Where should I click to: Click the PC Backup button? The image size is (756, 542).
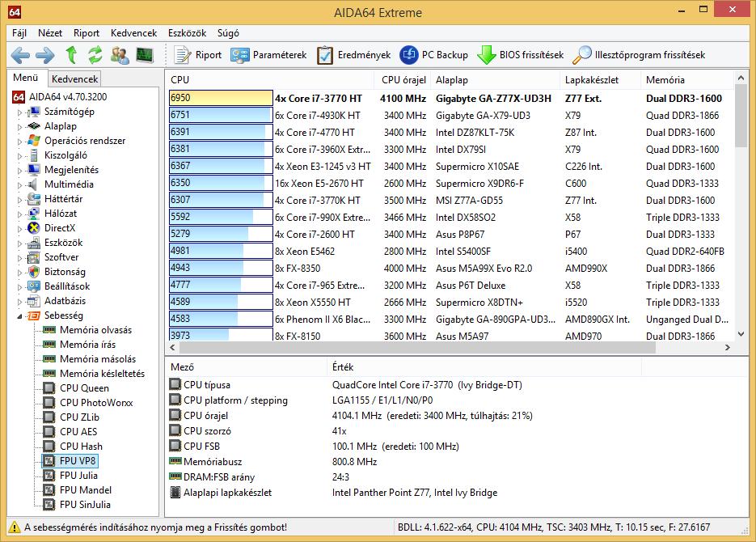434,55
